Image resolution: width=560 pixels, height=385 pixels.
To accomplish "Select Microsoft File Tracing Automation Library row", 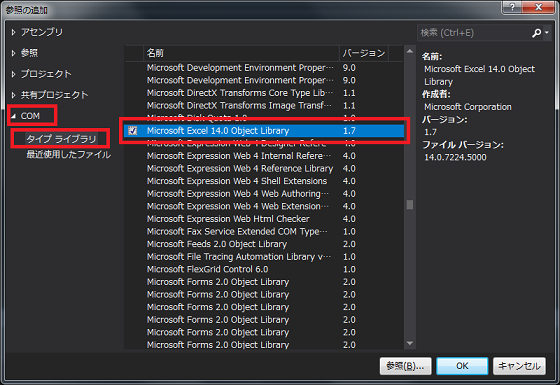I will pyautogui.click(x=264, y=256).
